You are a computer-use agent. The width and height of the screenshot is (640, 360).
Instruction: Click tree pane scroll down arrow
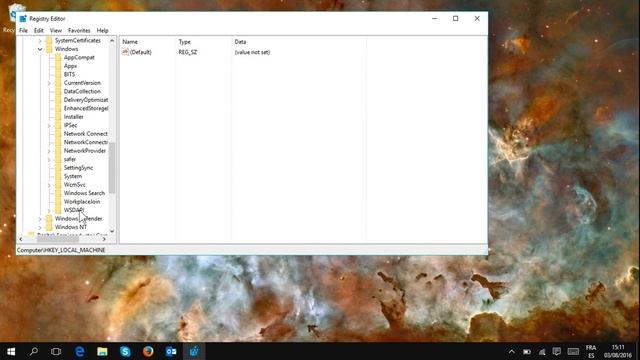tap(112, 231)
